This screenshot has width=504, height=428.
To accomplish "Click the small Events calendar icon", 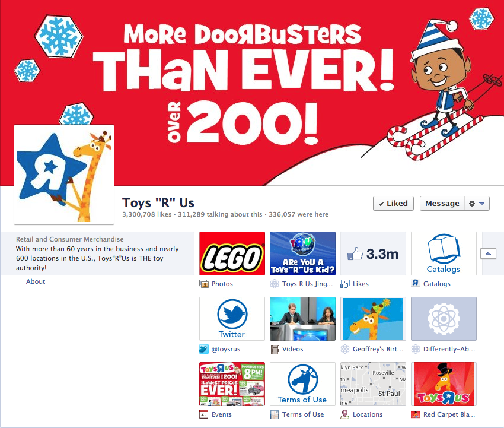I will pyautogui.click(x=204, y=414).
